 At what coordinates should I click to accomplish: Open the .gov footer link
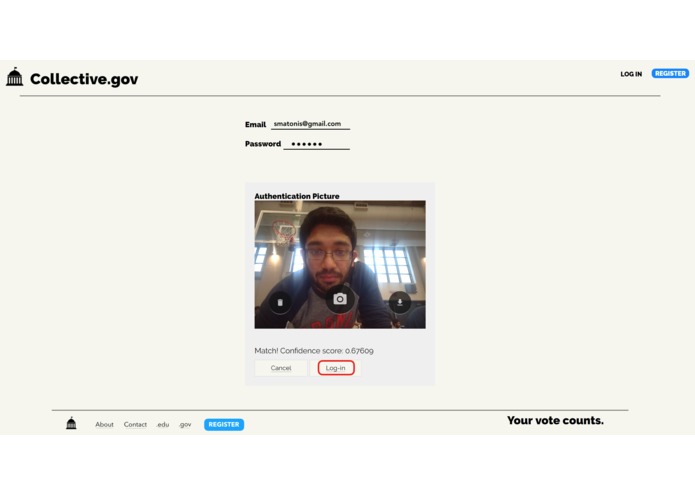[185, 424]
